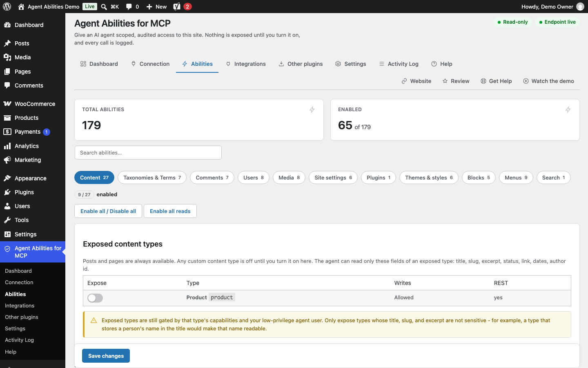
Task: Open Payments in the admin sidebar
Action: pyautogui.click(x=33, y=132)
